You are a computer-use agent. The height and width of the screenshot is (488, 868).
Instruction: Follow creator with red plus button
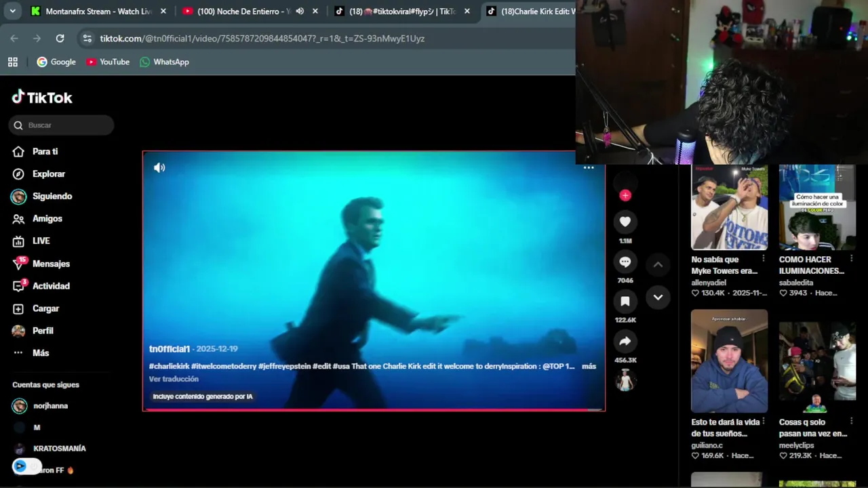tap(625, 195)
